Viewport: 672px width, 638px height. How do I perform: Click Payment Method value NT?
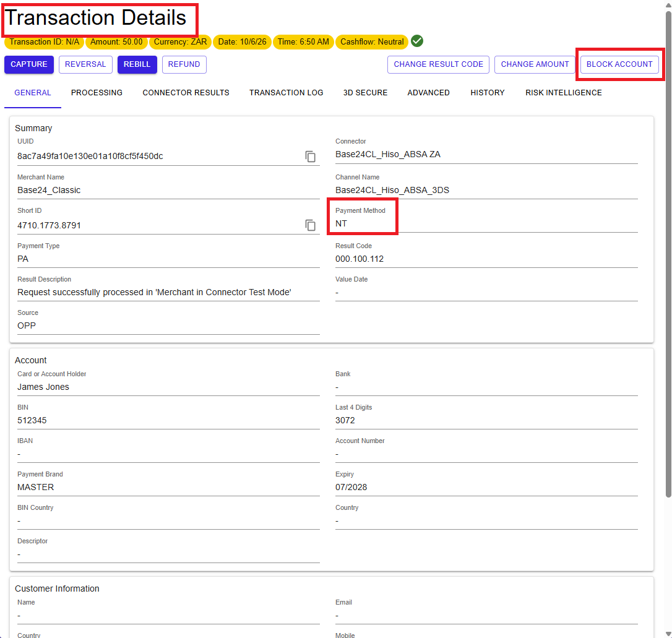[341, 223]
